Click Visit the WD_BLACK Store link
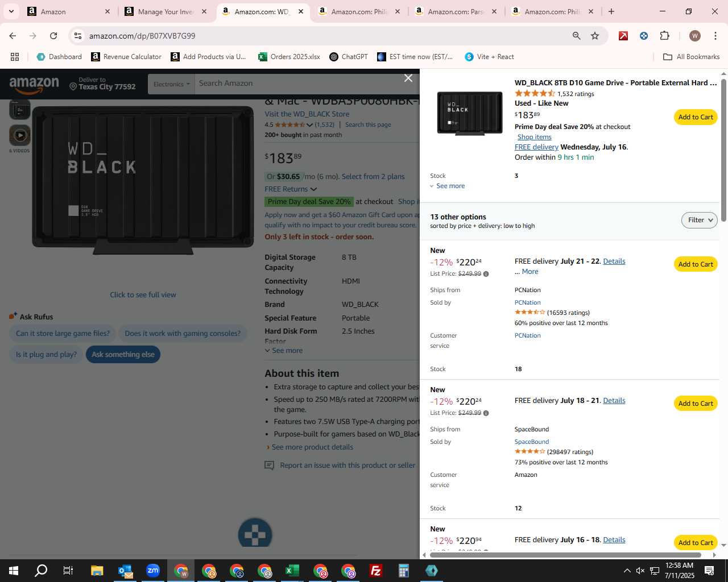The width and height of the screenshot is (728, 582). pyautogui.click(x=307, y=114)
